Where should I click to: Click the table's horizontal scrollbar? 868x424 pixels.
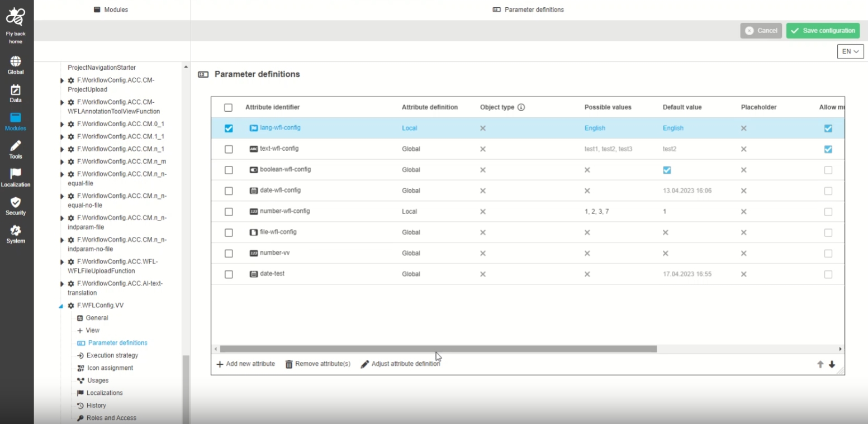pyautogui.click(x=438, y=349)
